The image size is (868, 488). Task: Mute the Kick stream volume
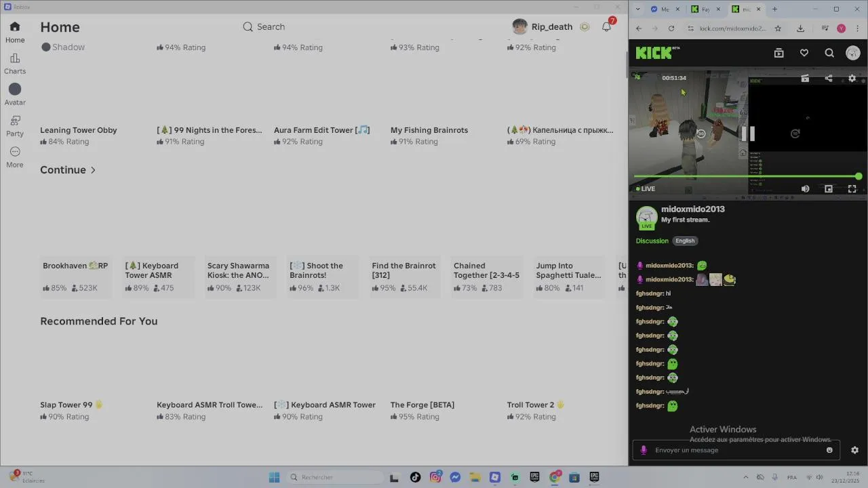[x=805, y=189]
